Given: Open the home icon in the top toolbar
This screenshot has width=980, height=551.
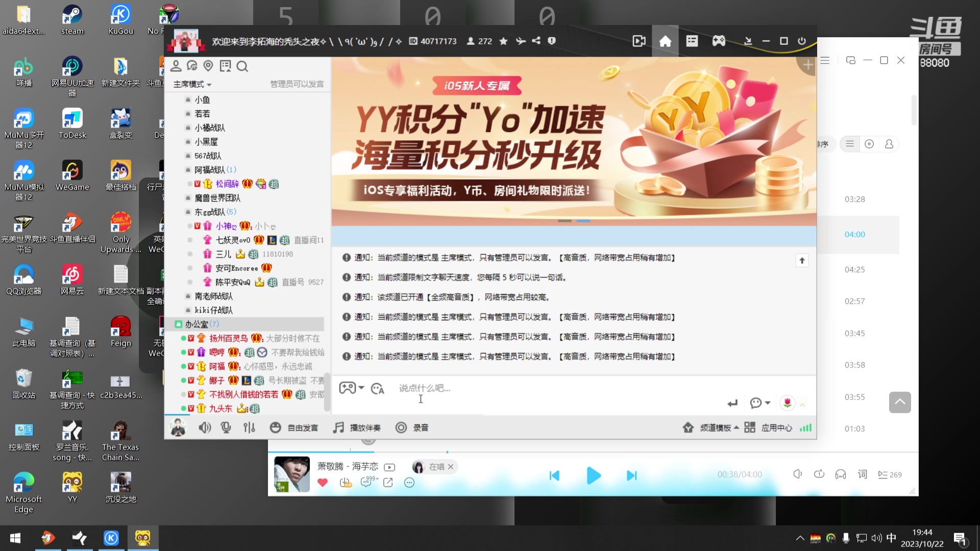Looking at the screenshot, I should pyautogui.click(x=665, y=41).
